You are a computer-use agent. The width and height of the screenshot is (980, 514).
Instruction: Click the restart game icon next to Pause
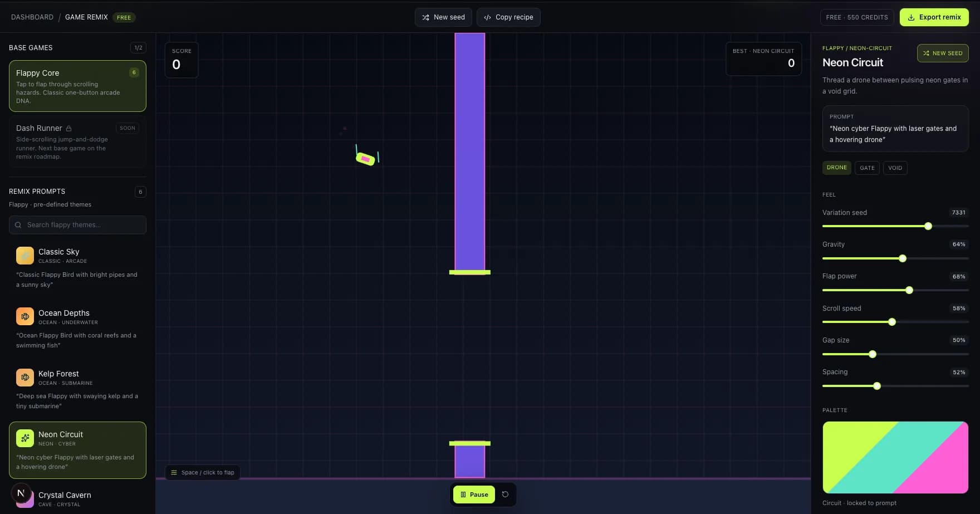tap(505, 495)
